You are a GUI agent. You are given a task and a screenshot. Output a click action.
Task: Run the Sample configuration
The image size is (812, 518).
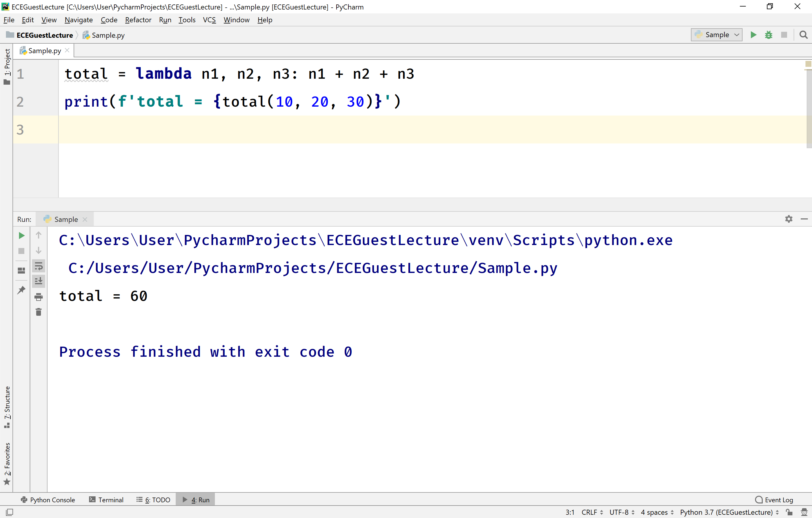click(753, 35)
